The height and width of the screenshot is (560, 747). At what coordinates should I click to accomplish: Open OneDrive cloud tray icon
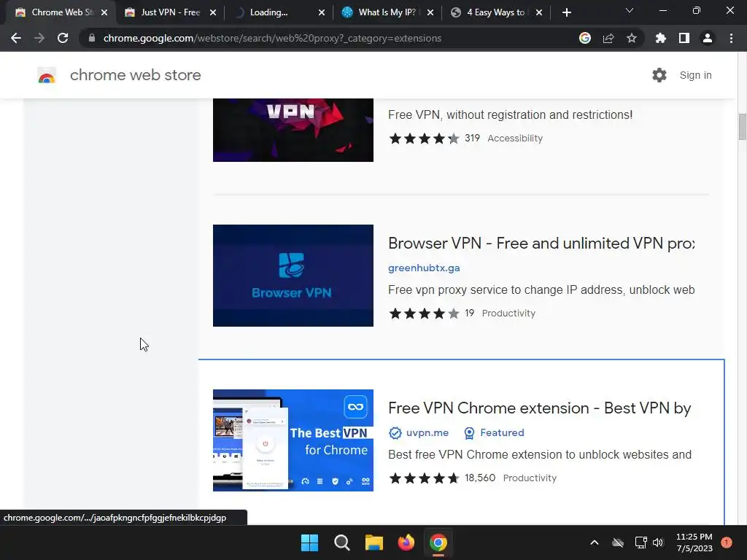pyautogui.click(x=618, y=542)
